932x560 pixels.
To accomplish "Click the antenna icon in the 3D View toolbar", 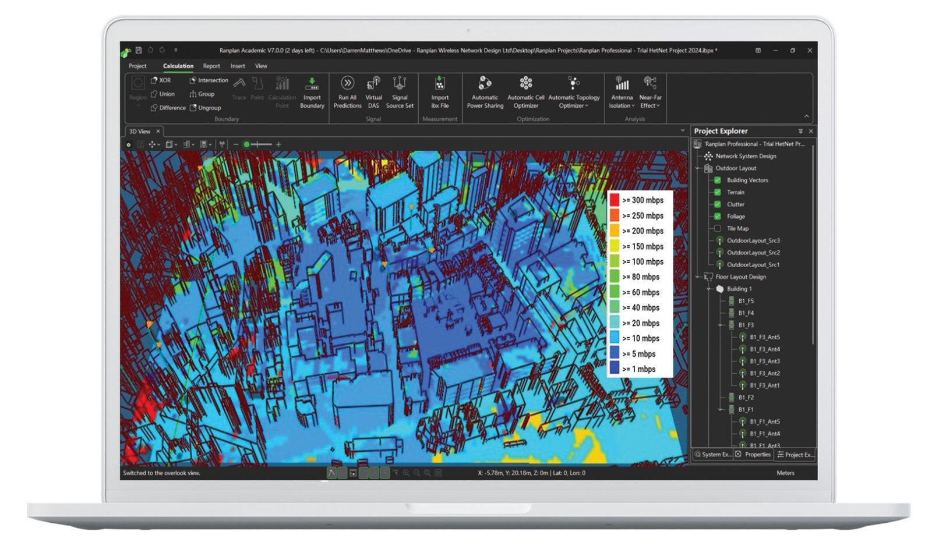I will (222, 144).
